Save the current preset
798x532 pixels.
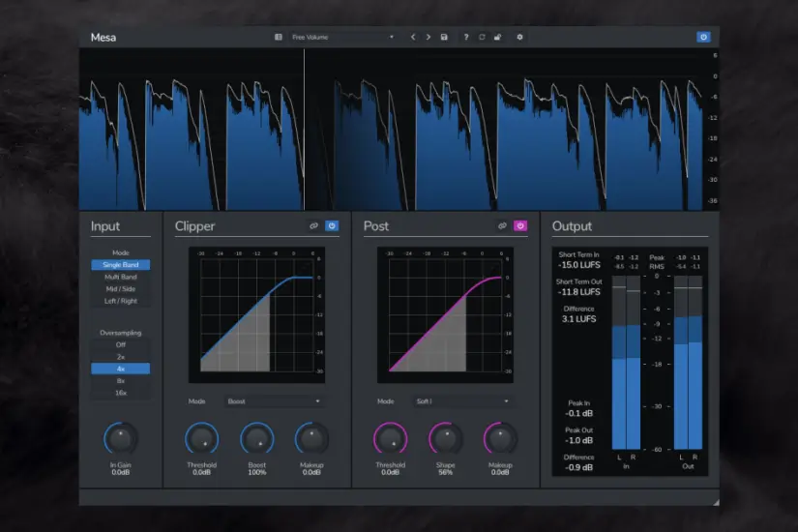click(443, 37)
